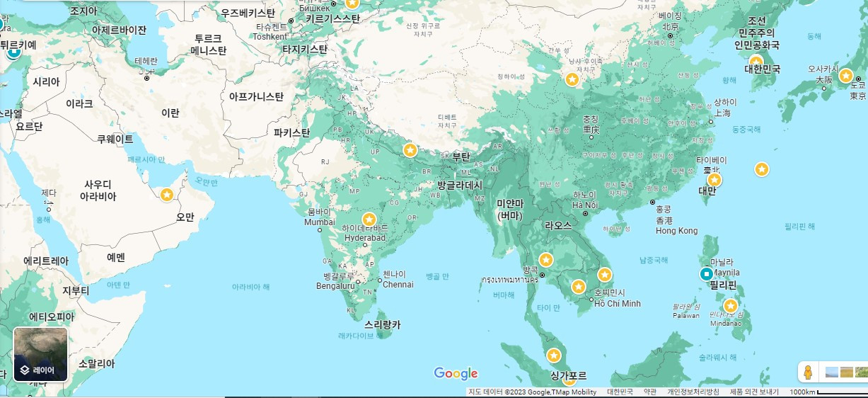868x398 pixels.
Task: Click the star marker east of Taiwan
Action: tap(761, 169)
